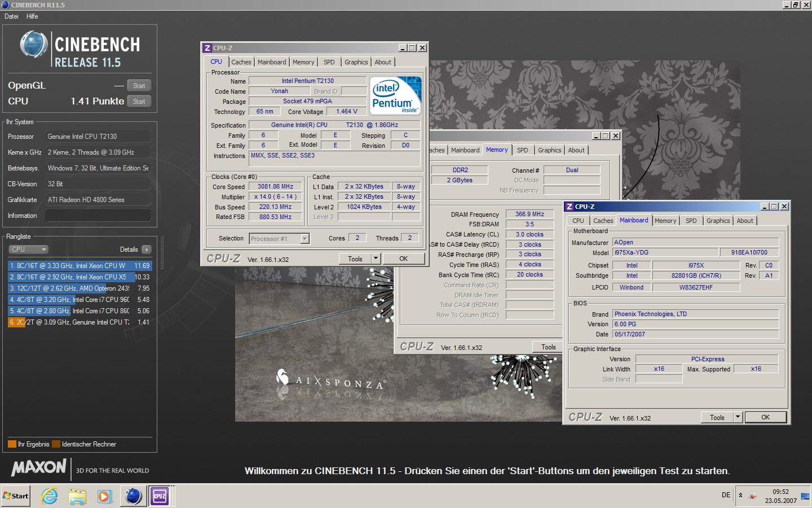The image size is (812, 508).
Task: Start the CPU benchmark test
Action: (139, 101)
